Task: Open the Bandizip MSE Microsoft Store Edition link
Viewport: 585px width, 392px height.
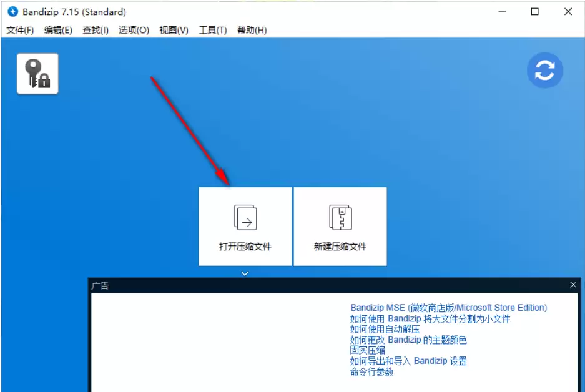Action: [x=448, y=308]
